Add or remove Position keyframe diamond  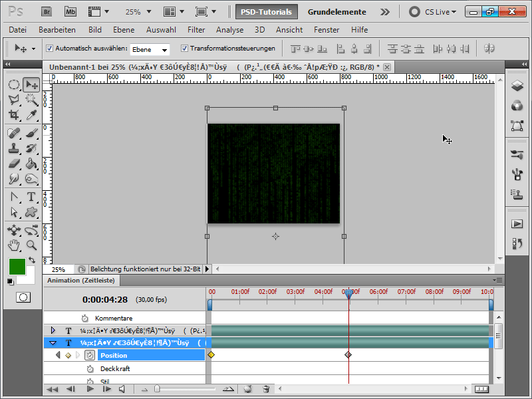(68, 355)
